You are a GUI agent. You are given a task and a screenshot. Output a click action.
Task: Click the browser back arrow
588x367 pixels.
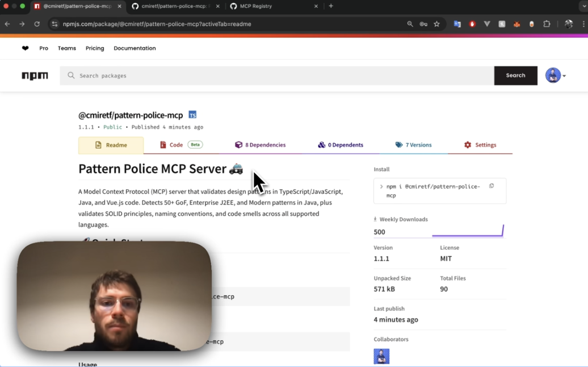[x=7, y=24]
